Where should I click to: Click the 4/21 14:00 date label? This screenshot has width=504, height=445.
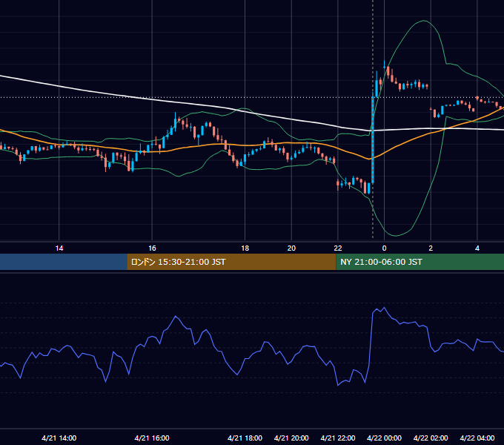(x=59, y=438)
